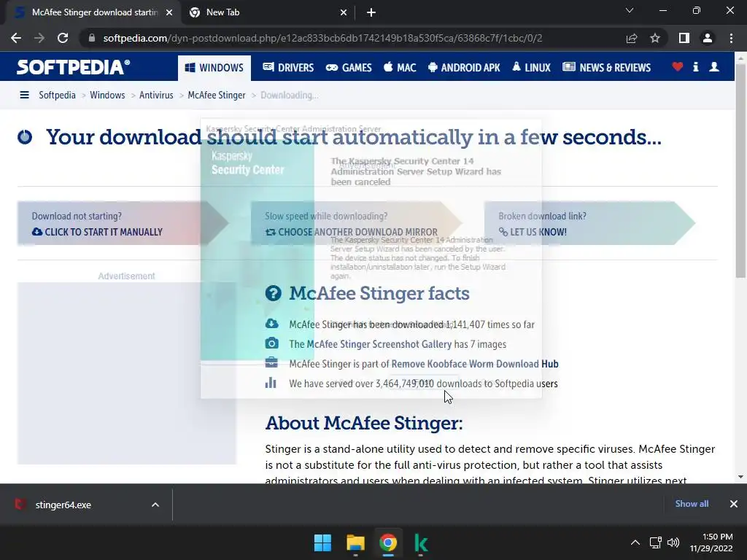The width and height of the screenshot is (747, 560).
Task: Click the padlock site info icon
Action: pos(91,38)
